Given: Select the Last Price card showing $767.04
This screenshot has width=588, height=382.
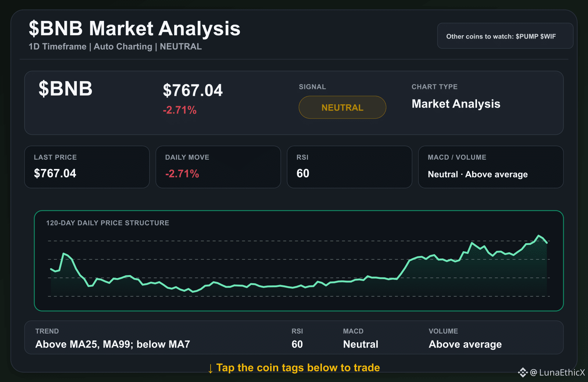Looking at the screenshot, I should coord(87,167).
